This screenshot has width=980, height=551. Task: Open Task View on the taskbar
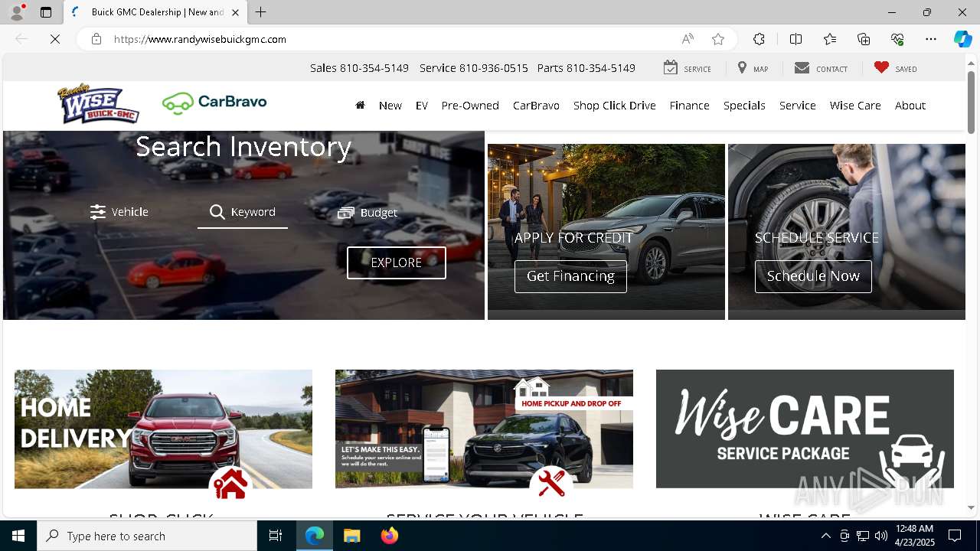point(276,536)
